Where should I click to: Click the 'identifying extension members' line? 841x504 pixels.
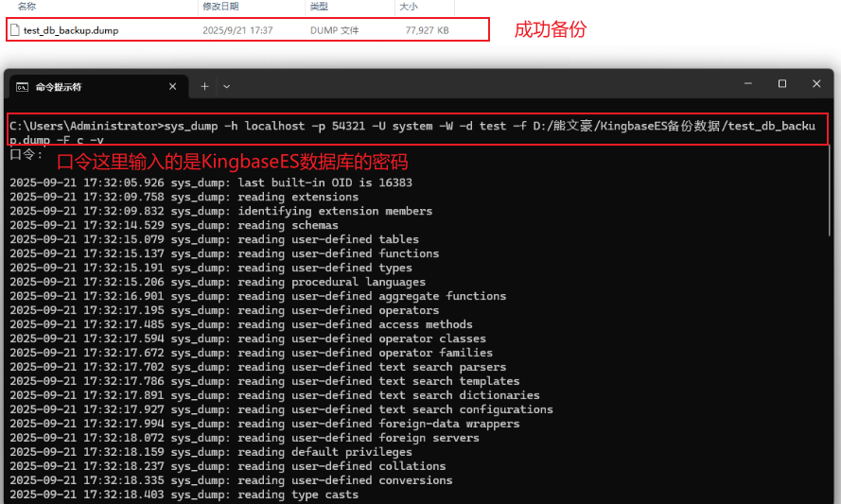click(220, 211)
